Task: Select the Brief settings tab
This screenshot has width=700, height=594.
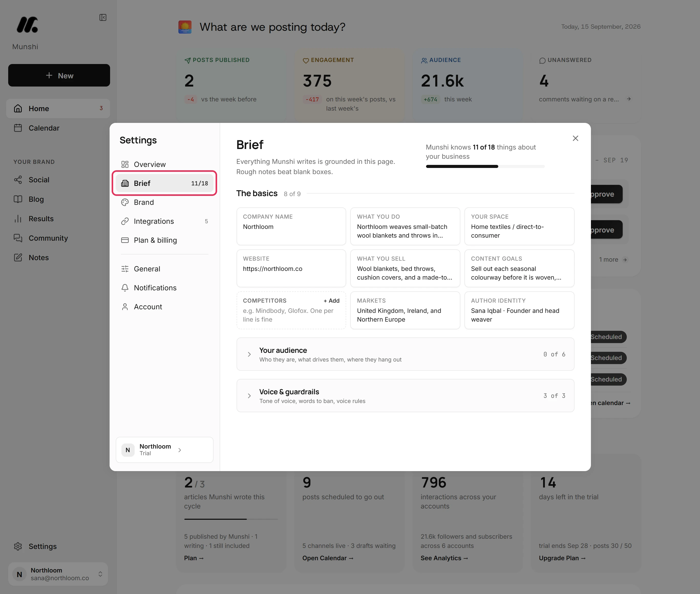Action: coord(164,183)
